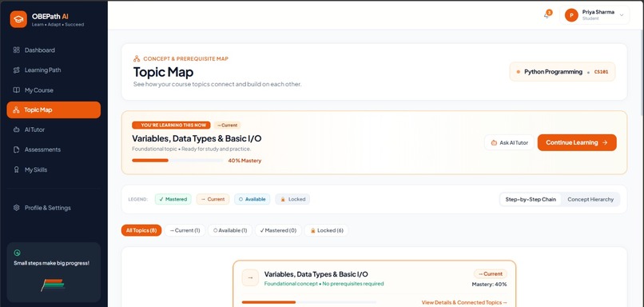Click the orange P user avatar
Viewport: 644px width, 307px height.
click(571, 15)
